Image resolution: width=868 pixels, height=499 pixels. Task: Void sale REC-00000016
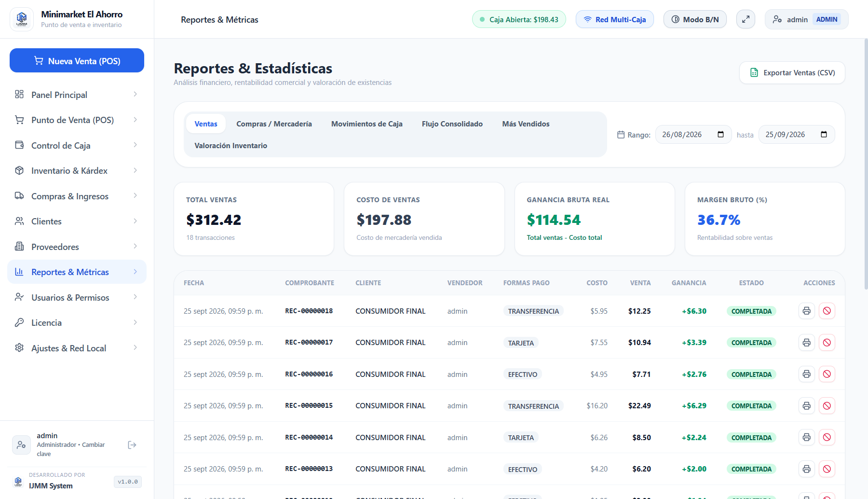click(x=827, y=374)
